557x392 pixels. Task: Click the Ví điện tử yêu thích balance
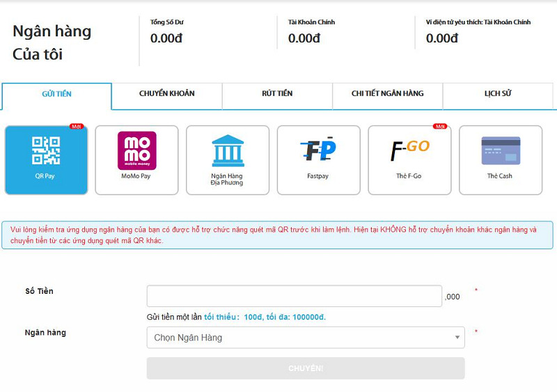tap(442, 38)
